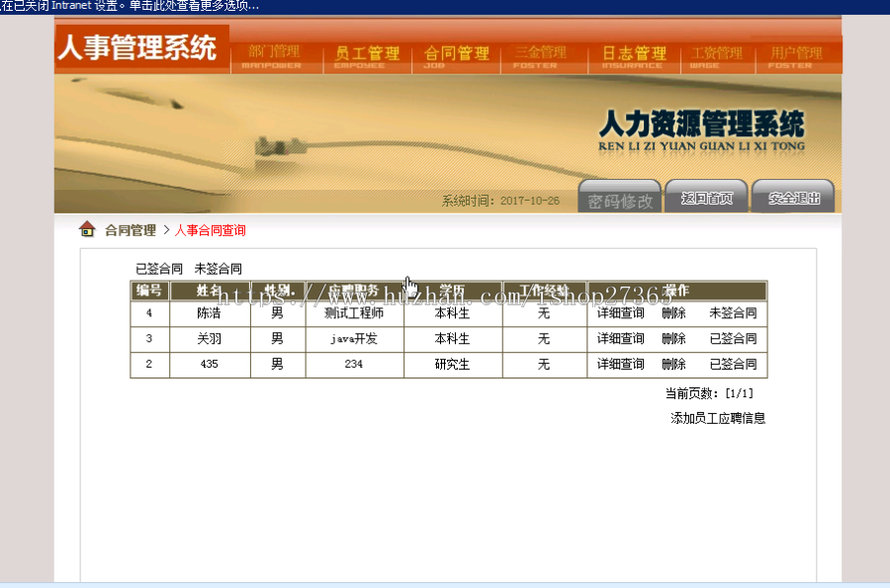
Task: Select the 研究生 education cell
Action: coord(452,364)
